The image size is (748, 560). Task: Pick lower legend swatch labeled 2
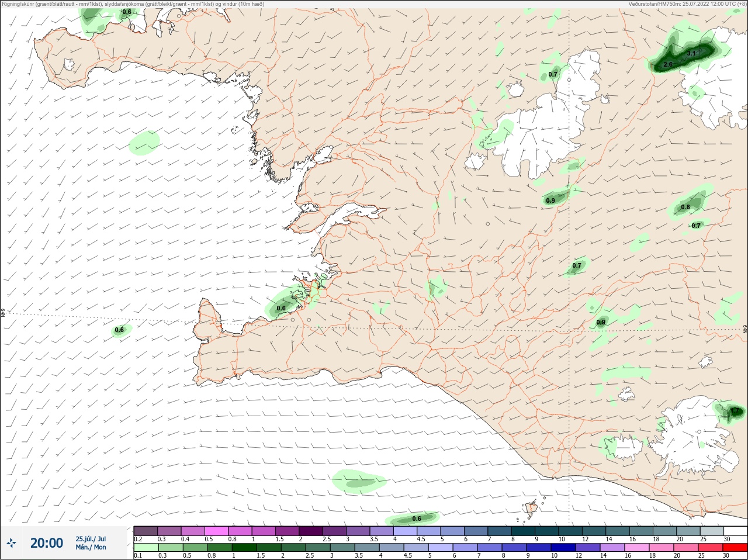click(293, 548)
